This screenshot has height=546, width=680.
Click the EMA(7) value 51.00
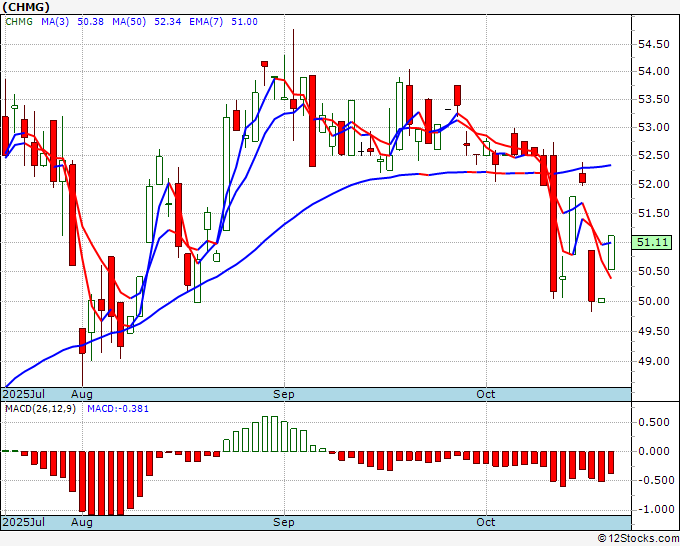coord(244,22)
